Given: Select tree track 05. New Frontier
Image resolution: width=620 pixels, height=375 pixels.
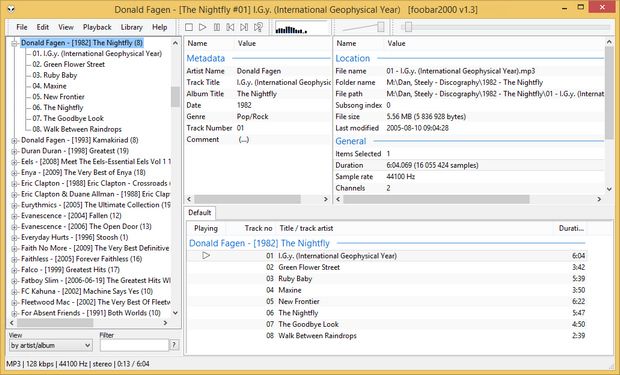Looking at the screenshot, I should click(59, 97).
